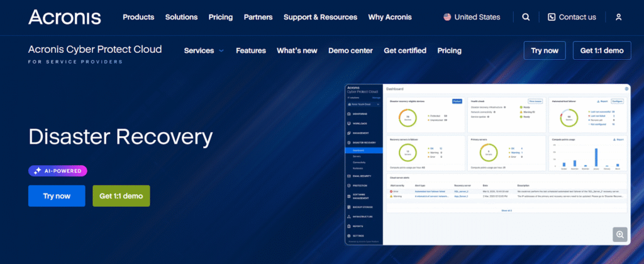Click the Settings gear in dashboard sidebar
The height and width of the screenshot is (264, 644).
click(348, 234)
